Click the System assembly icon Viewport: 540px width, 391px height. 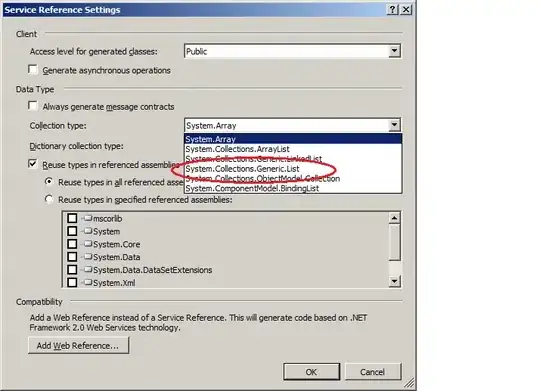pos(88,231)
